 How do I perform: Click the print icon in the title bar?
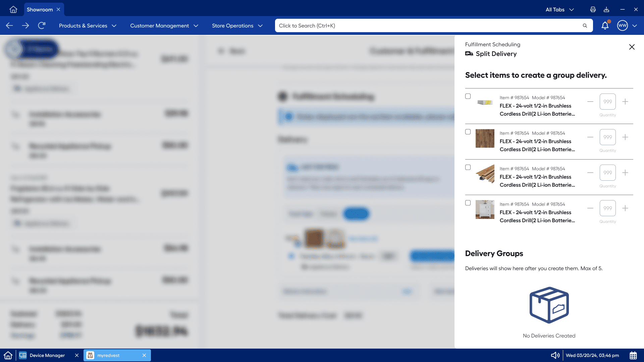[593, 9]
